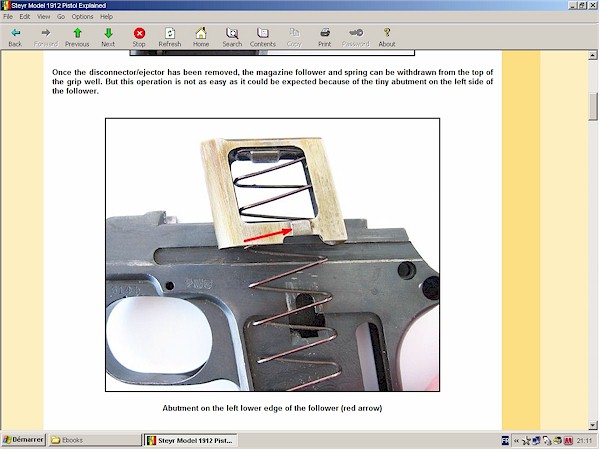The image size is (600, 450).
Task: Click the image caption about the abutment
Action: pyautogui.click(x=272, y=408)
